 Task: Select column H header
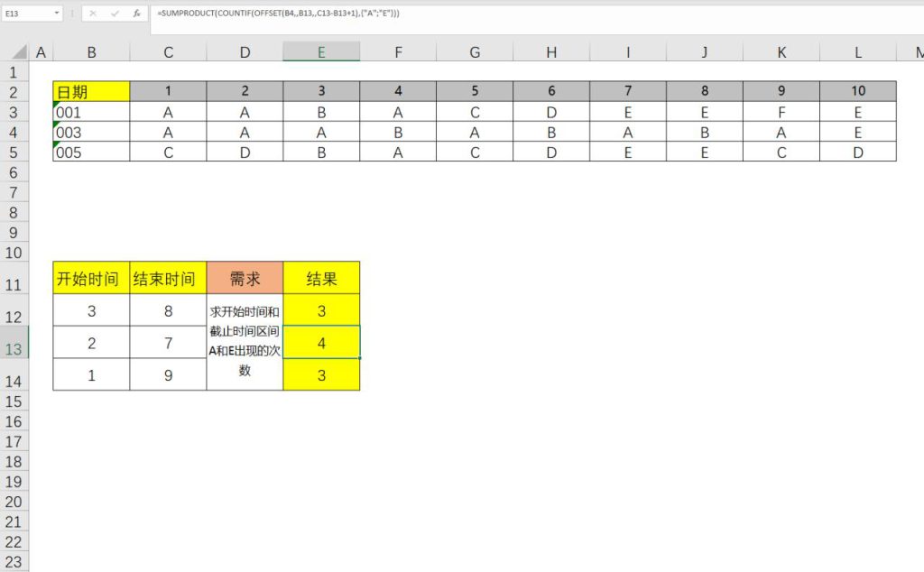click(551, 52)
